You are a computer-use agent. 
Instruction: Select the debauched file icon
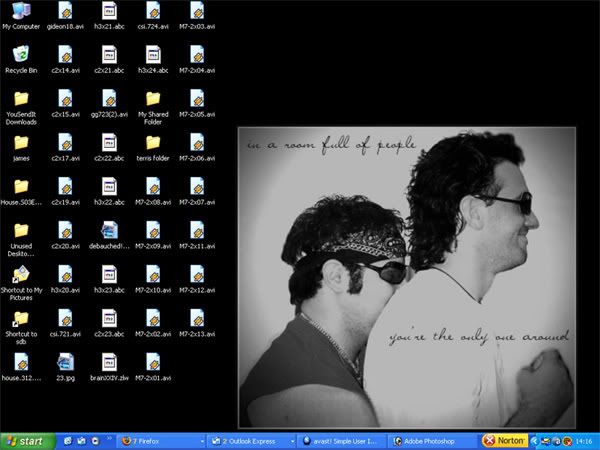(108, 230)
